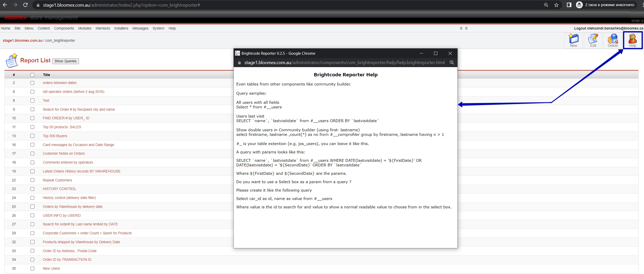Open the 'old operator orders (before 2 aug 2016)' report
Screen dimensions: 644x274
pyautogui.click(x=73, y=92)
